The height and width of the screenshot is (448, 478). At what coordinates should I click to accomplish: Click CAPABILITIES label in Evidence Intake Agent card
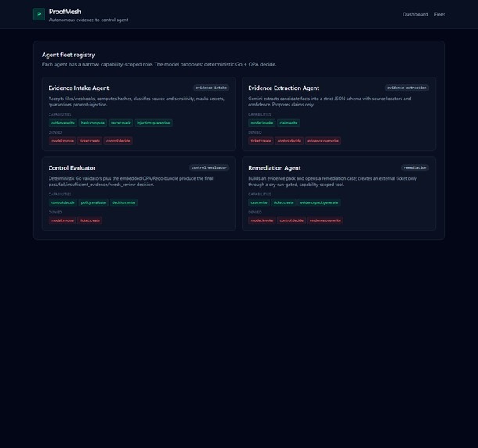point(59,115)
